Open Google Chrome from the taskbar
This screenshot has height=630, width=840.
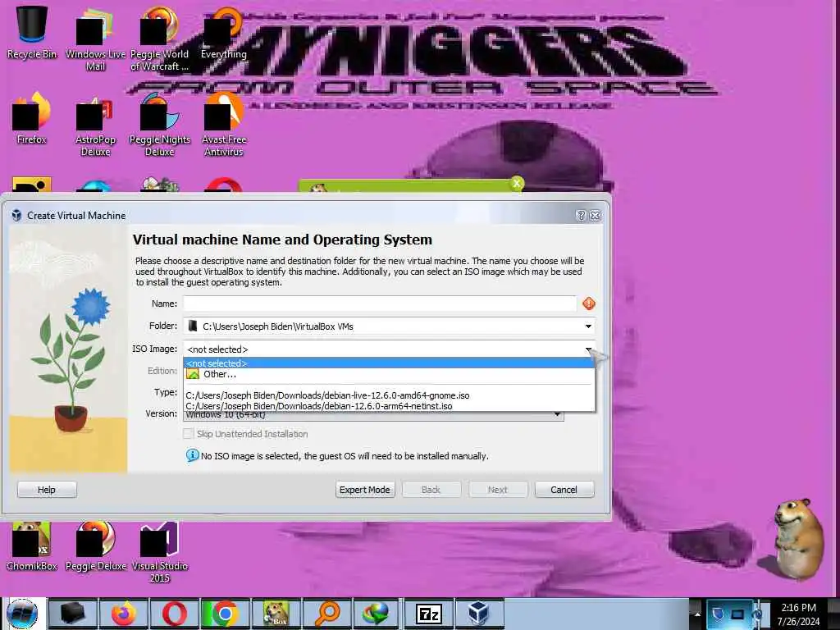tap(225, 614)
